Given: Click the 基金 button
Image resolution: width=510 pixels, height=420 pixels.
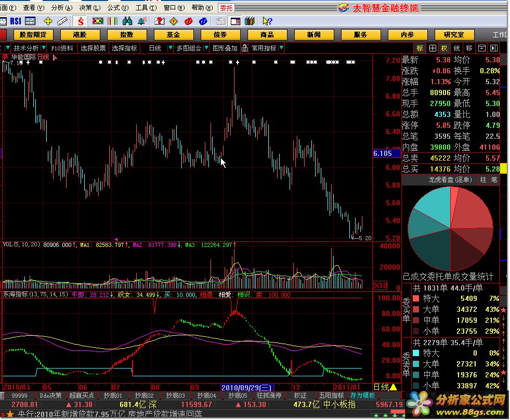Looking at the screenshot, I should pyautogui.click(x=173, y=34).
